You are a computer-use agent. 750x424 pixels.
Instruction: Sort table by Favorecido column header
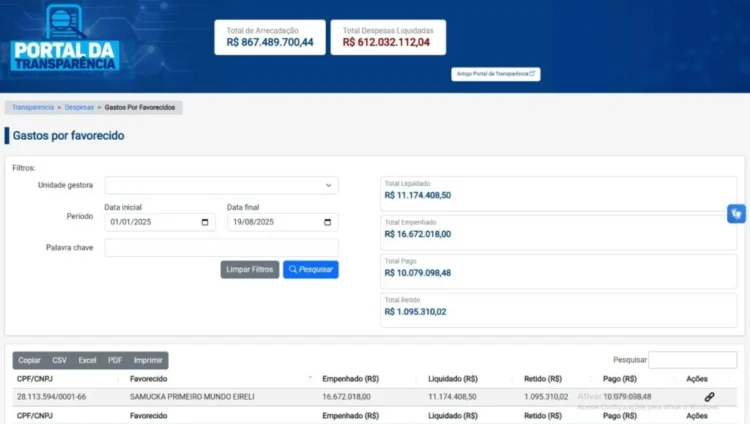149,379
